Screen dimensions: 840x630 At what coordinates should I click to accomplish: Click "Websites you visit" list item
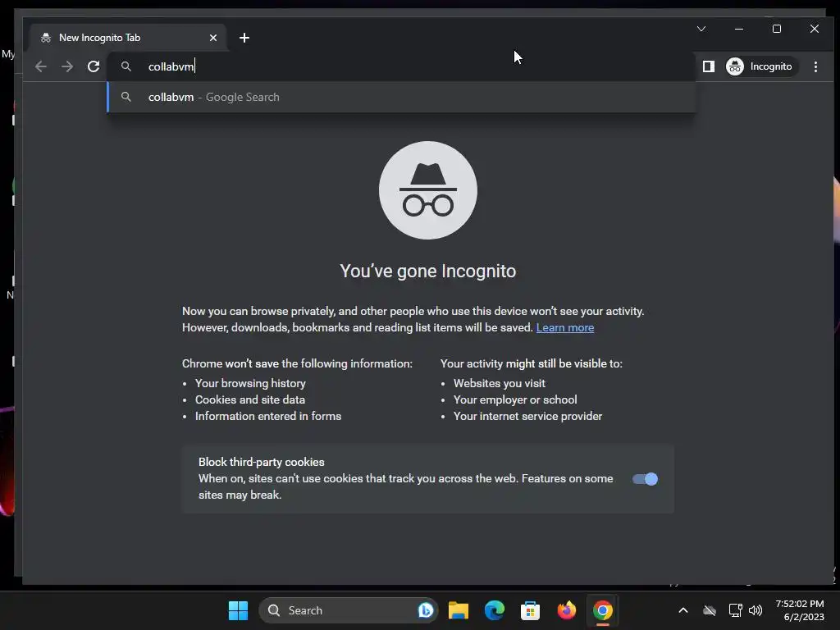[500, 383]
